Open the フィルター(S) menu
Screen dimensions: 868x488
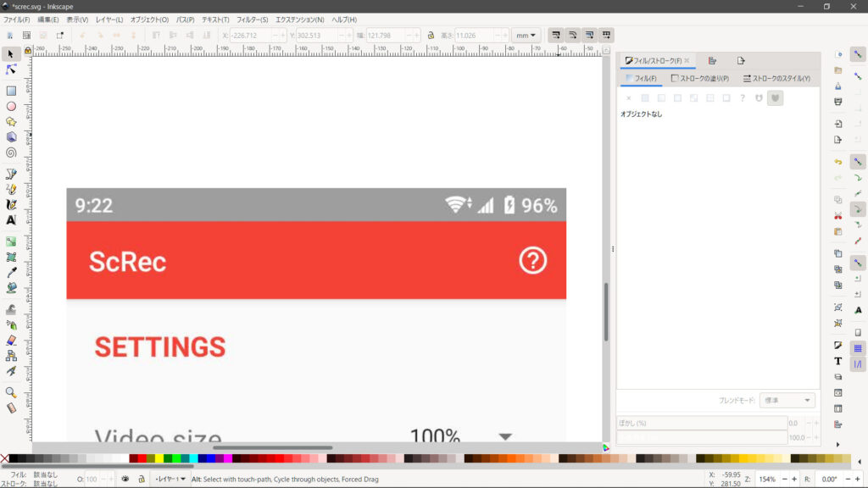[x=253, y=19]
